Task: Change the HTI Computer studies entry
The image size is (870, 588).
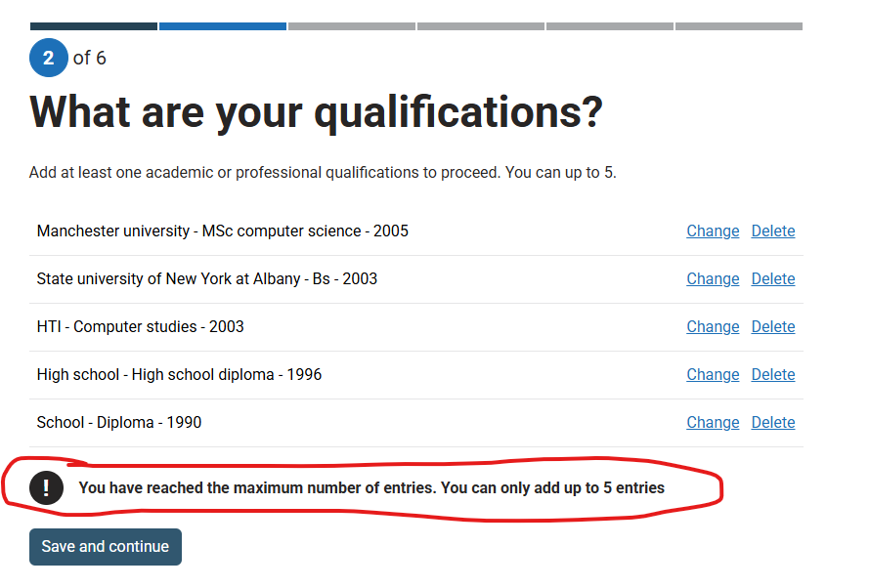Action: 713,327
